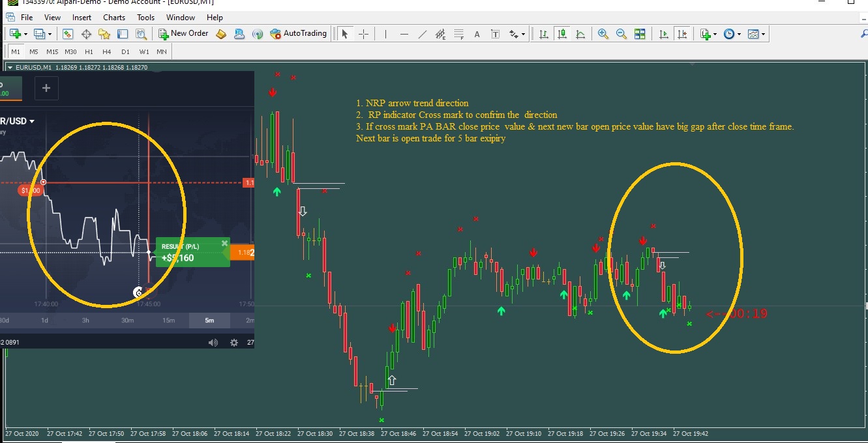
Task: Open the Signals radio-wave icon
Action: tap(258, 34)
